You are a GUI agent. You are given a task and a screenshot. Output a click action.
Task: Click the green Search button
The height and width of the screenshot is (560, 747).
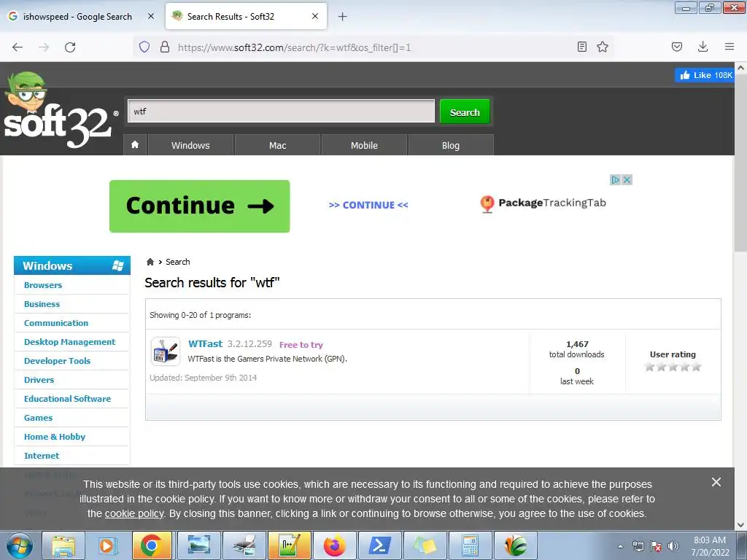[x=465, y=112]
